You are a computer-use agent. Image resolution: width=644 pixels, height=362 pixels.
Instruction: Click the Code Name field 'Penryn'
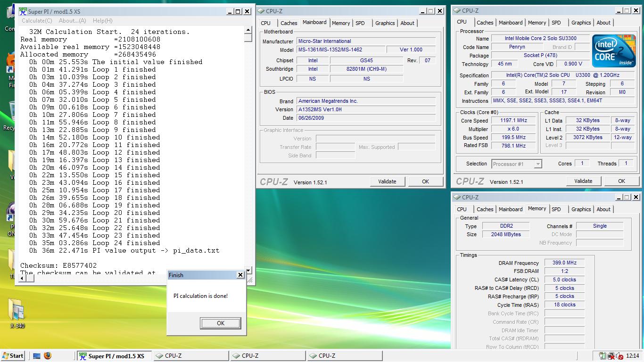point(517,47)
